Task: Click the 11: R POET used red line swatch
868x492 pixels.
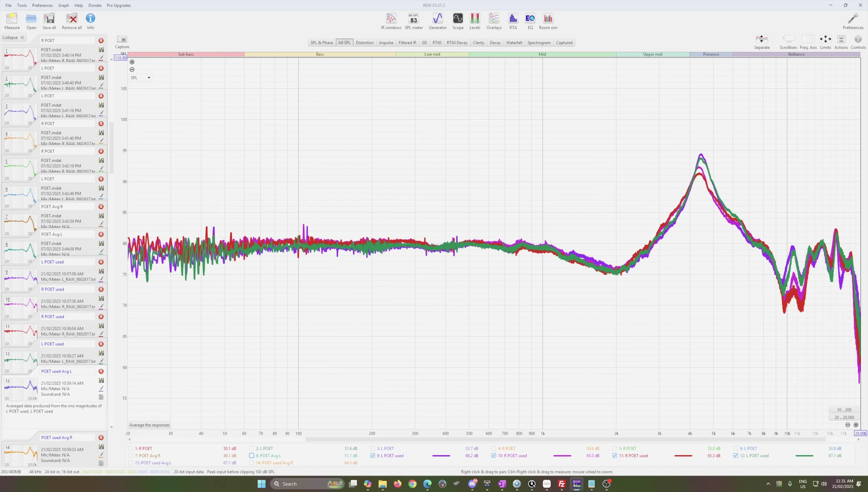Action: (683, 456)
